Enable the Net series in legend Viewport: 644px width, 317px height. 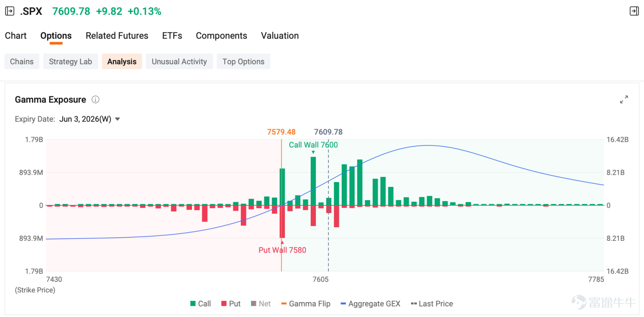click(x=261, y=304)
